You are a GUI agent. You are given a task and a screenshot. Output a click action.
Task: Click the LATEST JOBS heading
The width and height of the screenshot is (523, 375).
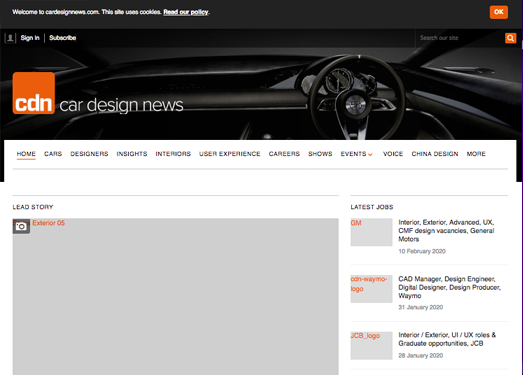tap(372, 207)
